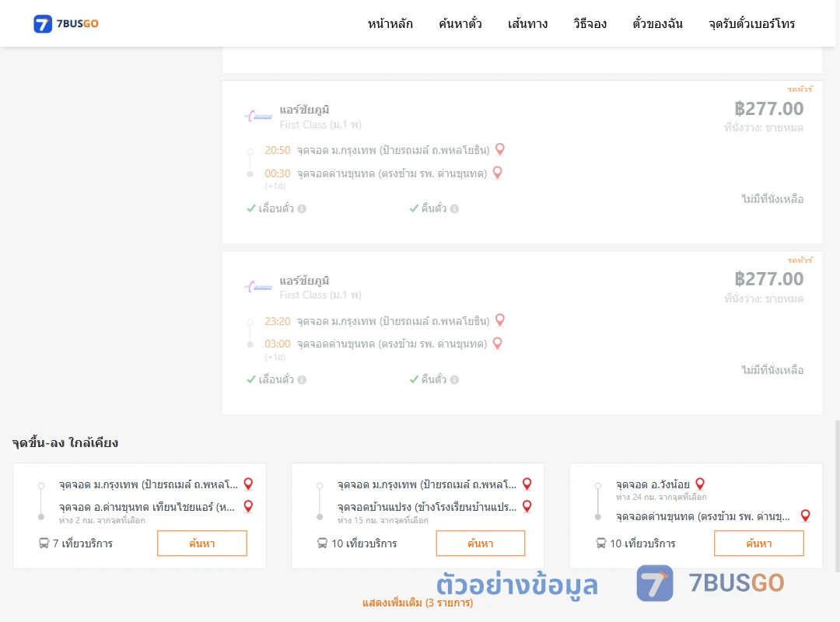840x622 pixels.
Task: Click map pin for origin in 7 เที่ยวบริการ card
Action: (249, 484)
